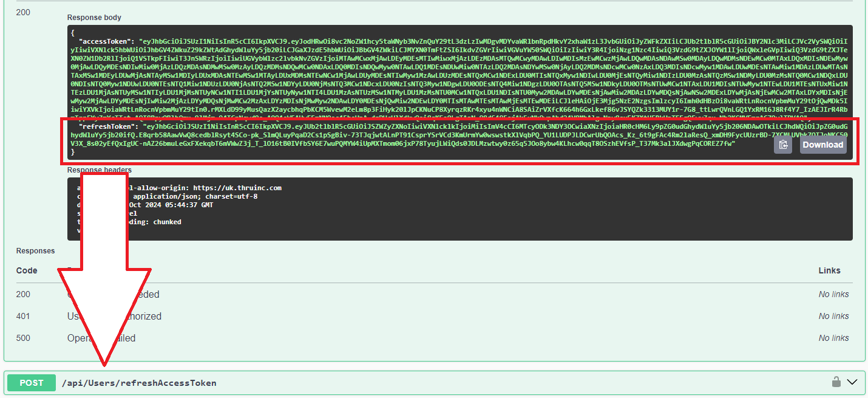
Task: Click the copy-to-clipboard icon in response body
Action: 782,145
